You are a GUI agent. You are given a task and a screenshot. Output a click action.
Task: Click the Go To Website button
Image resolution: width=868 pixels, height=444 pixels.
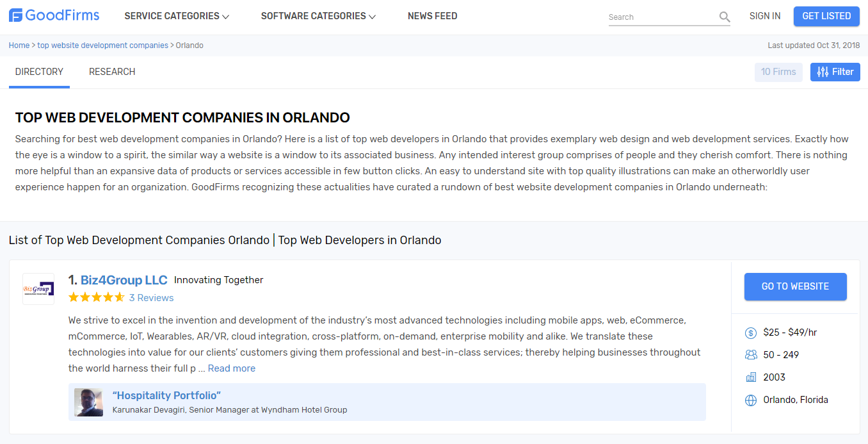pos(795,286)
